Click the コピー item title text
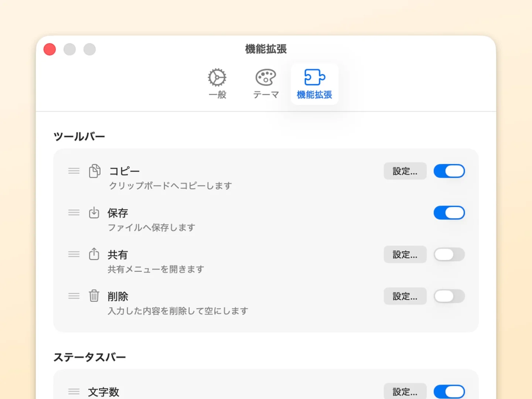This screenshot has height=399, width=532. click(124, 171)
